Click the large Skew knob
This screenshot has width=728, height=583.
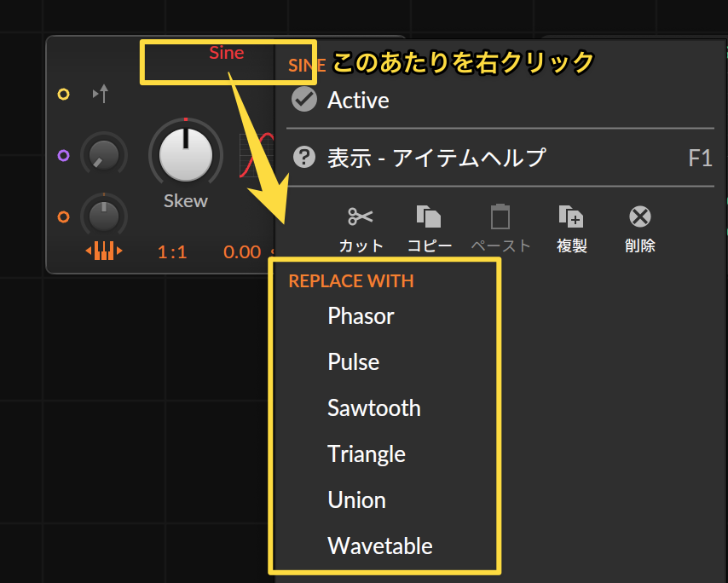pyautogui.click(x=186, y=154)
